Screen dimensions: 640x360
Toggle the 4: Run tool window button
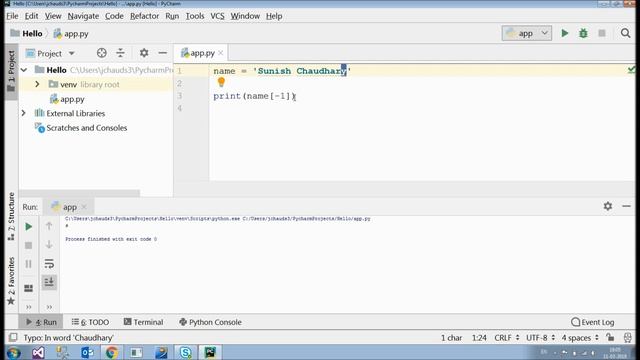41,322
